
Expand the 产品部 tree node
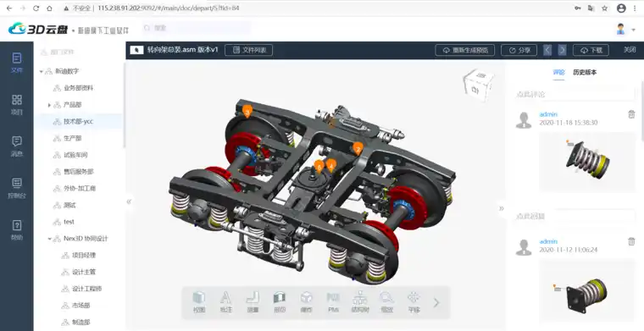coord(49,105)
